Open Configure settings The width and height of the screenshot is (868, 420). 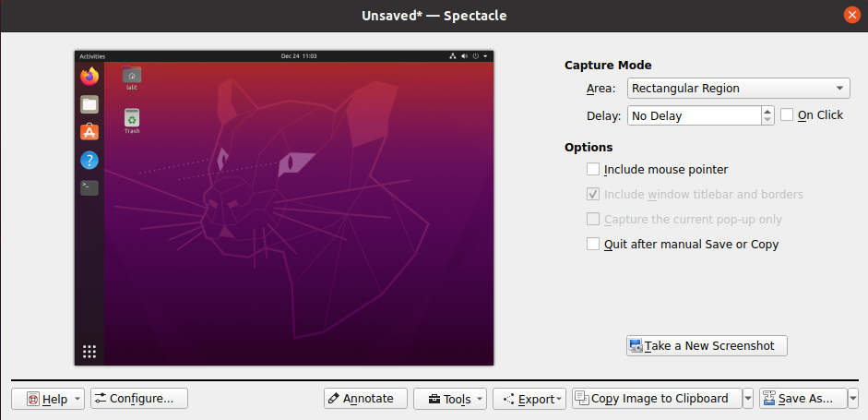point(139,399)
